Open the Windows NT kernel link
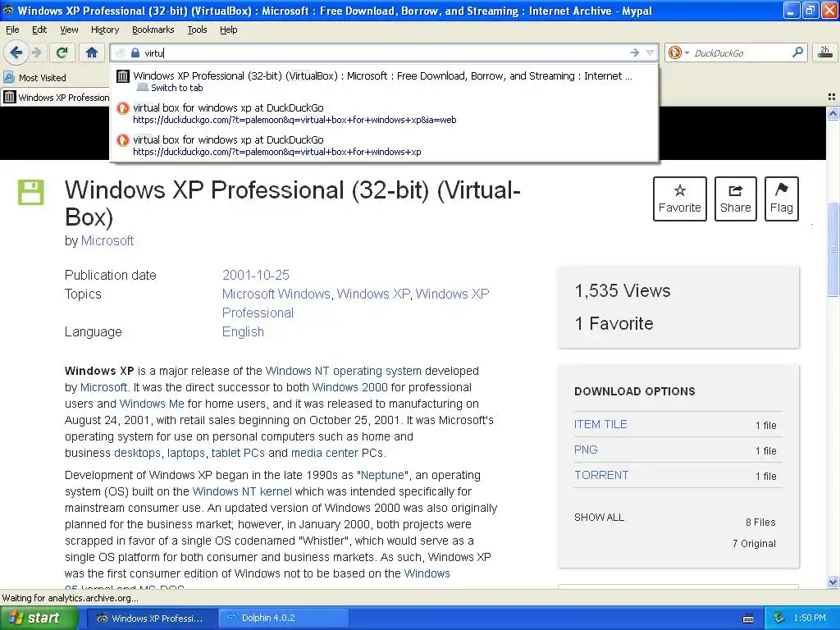 (242, 491)
